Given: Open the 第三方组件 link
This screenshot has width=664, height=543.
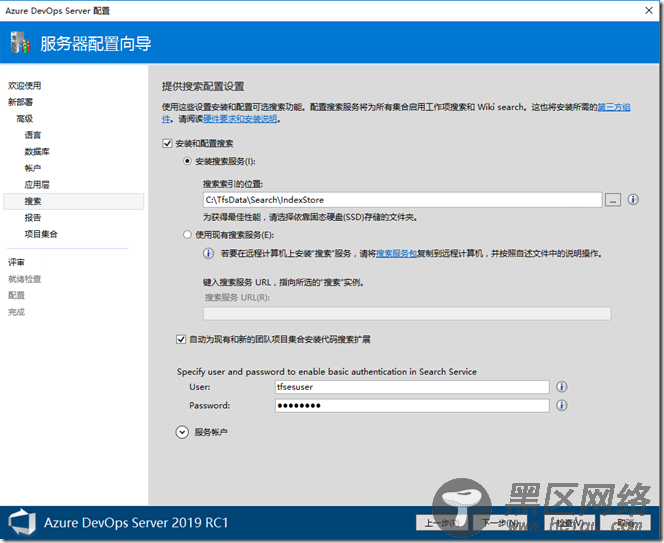Looking at the screenshot, I should coord(614,107).
